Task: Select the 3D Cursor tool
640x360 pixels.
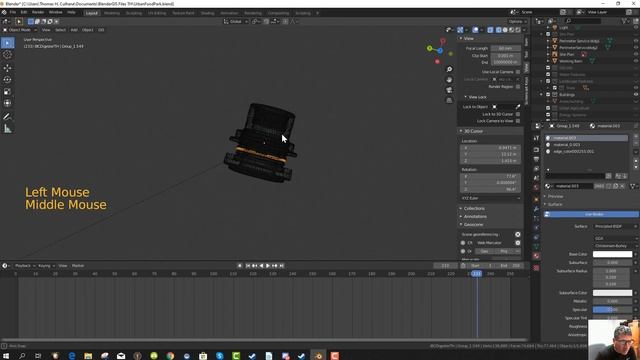Action: point(7,55)
